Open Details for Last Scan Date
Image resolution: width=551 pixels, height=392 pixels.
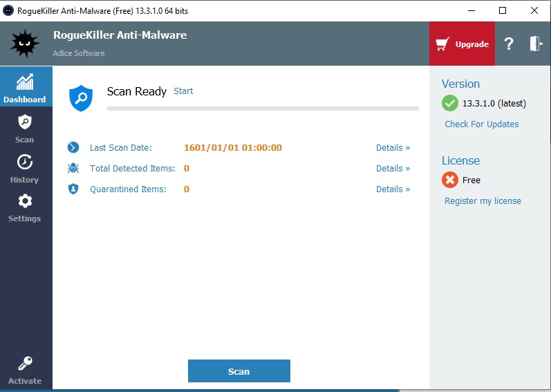coord(393,147)
